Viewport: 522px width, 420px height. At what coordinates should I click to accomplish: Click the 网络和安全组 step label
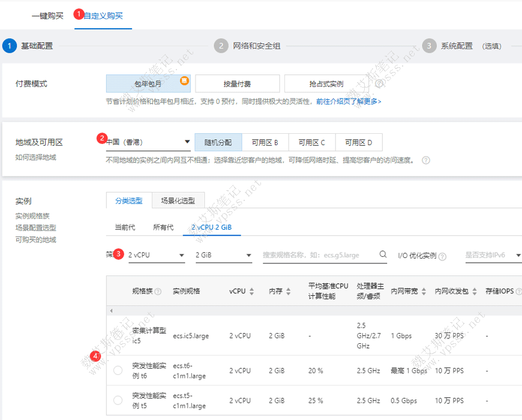(257, 46)
